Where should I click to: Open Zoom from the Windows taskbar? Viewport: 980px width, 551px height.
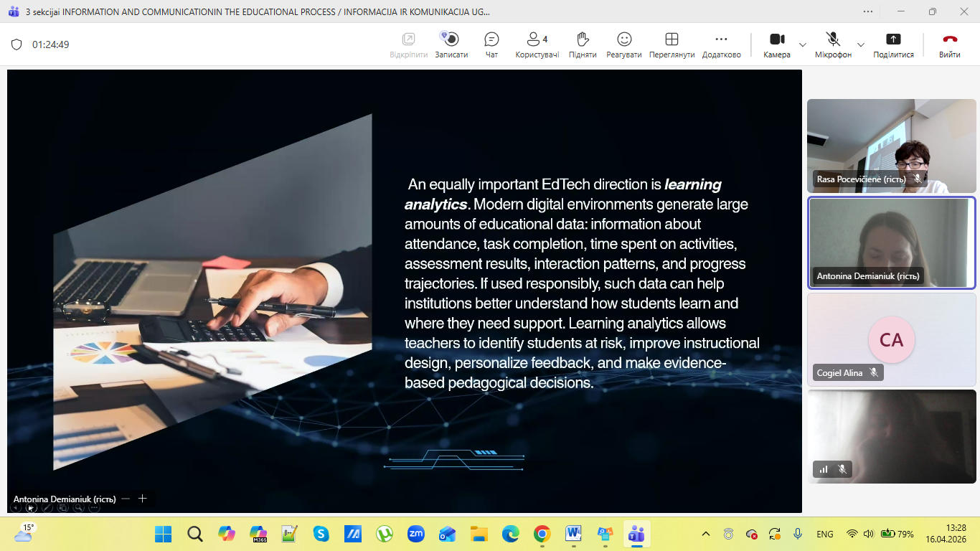click(x=415, y=534)
